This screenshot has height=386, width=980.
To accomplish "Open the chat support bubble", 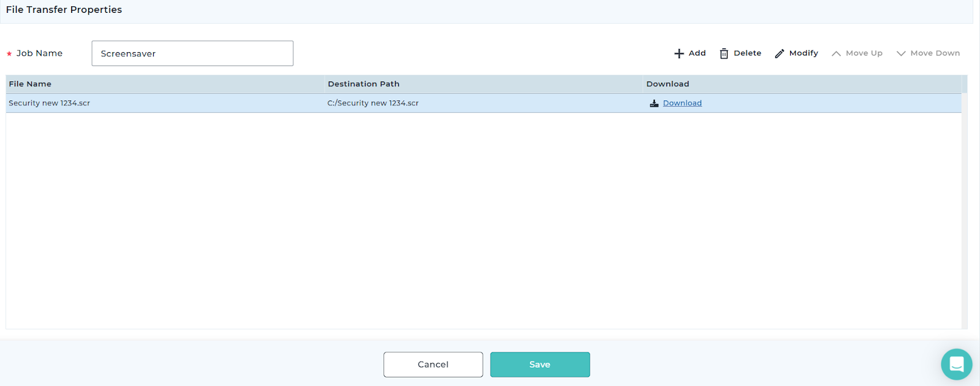I will coord(956,364).
